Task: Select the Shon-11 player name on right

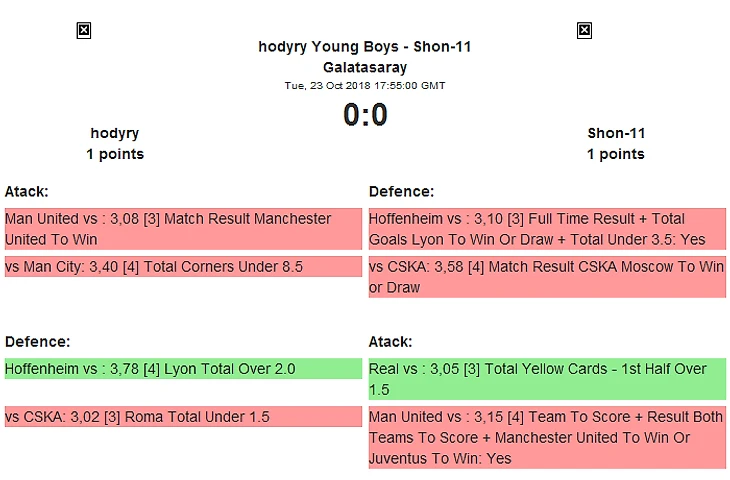Action: tap(616, 133)
